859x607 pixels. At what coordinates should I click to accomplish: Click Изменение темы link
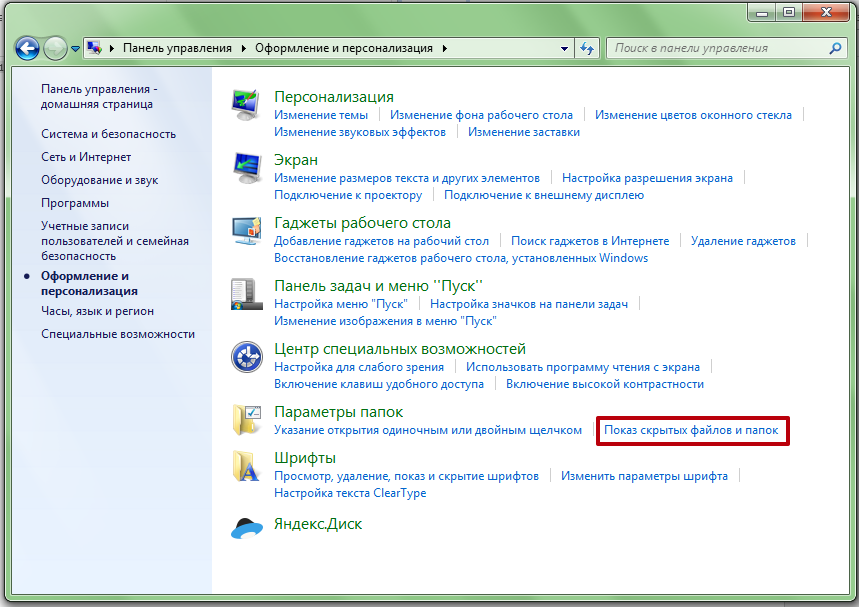321,115
